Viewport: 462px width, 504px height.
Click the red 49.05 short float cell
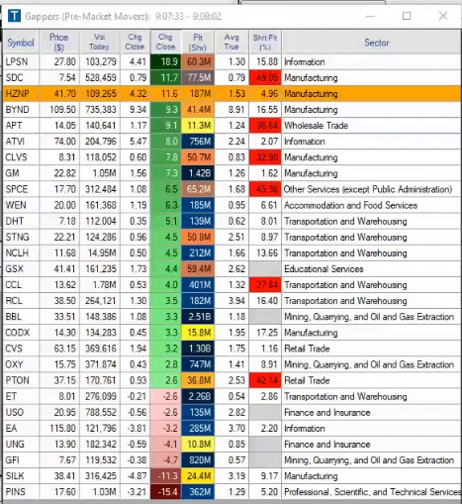[x=265, y=78]
